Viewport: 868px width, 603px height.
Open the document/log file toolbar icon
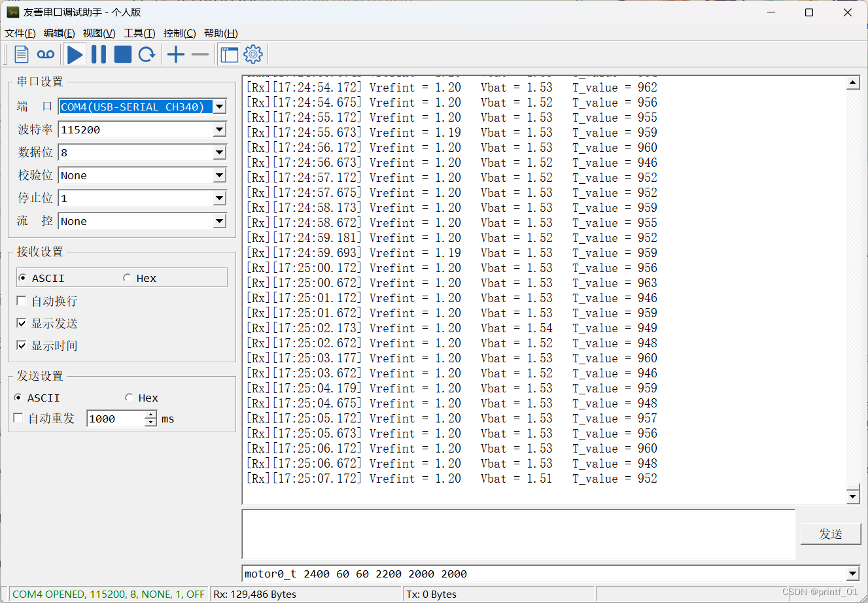(x=22, y=55)
